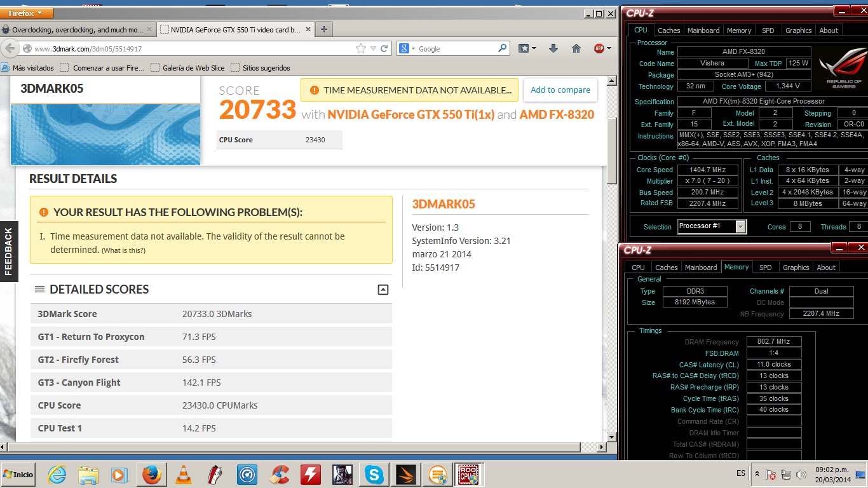This screenshot has height=488, width=868.
Task: Open Memory tab in top CPU-Z window
Action: point(739,30)
